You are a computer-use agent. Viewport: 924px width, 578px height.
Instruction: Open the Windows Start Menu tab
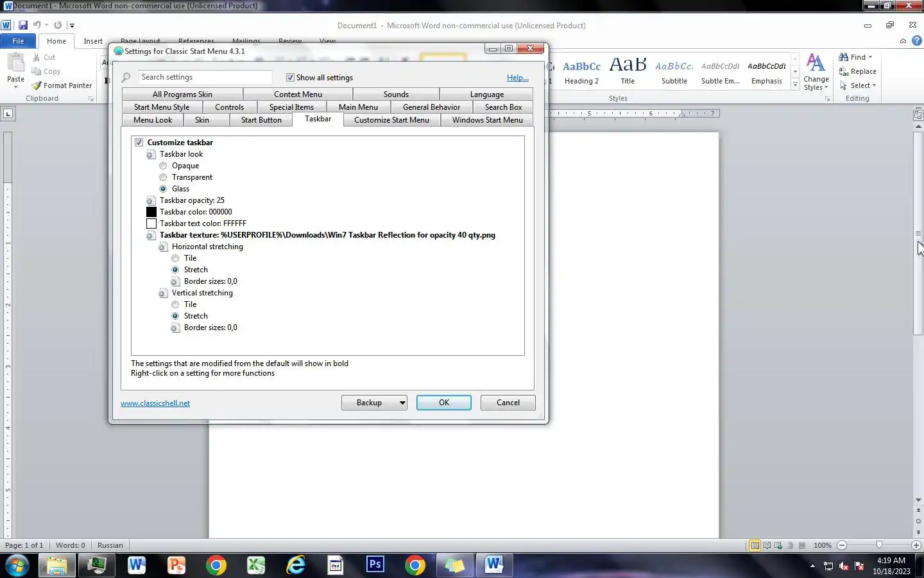487,120
